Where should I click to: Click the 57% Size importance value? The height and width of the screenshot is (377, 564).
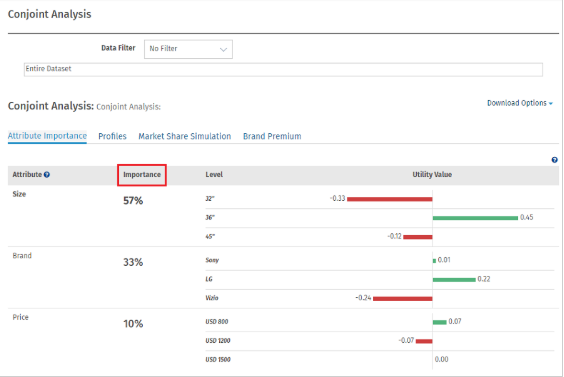coord(133,201)
